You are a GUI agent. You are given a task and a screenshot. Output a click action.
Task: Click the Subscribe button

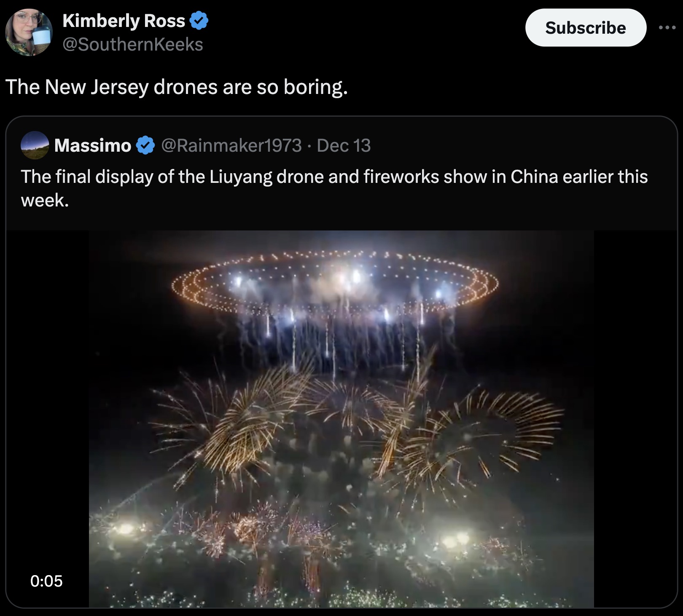(x=586, y=28)
